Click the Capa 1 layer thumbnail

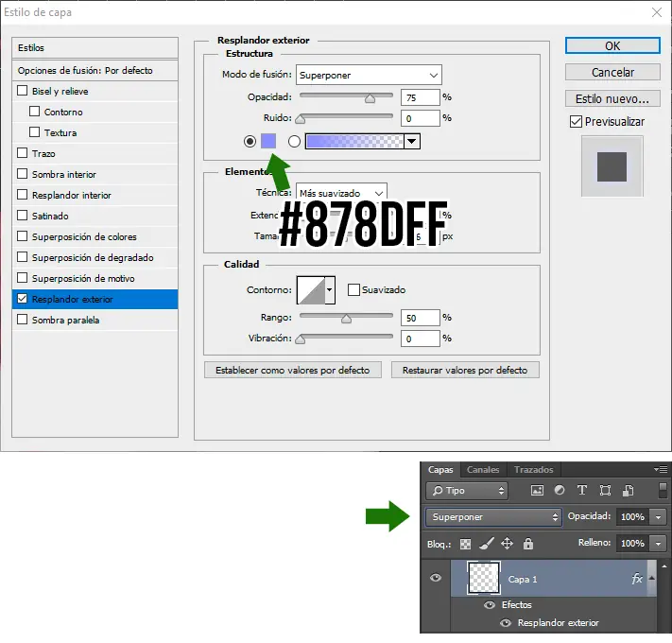484,578
